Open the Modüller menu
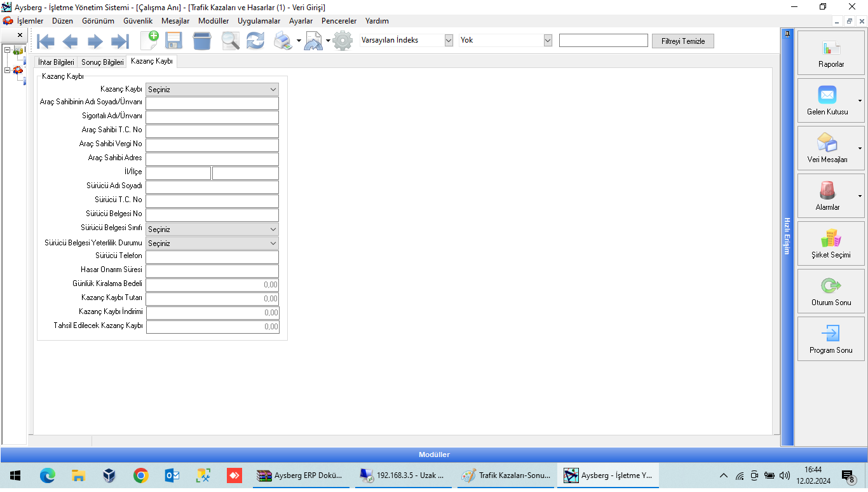This screenshot has width=868, height=492. click(213, 21)
